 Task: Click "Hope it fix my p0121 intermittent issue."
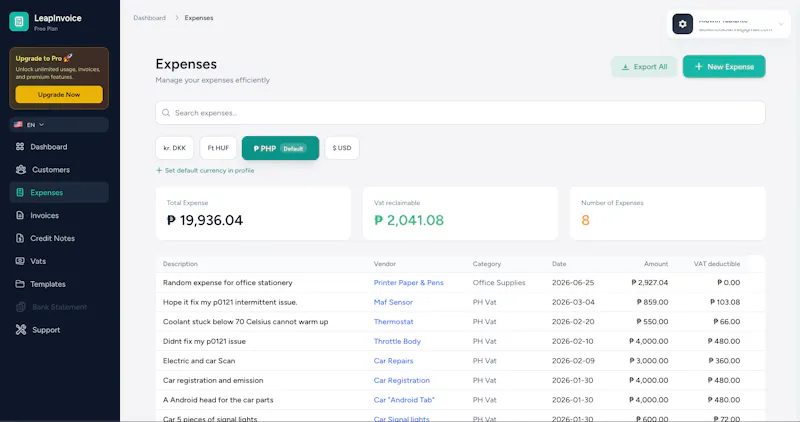point(230,302)
